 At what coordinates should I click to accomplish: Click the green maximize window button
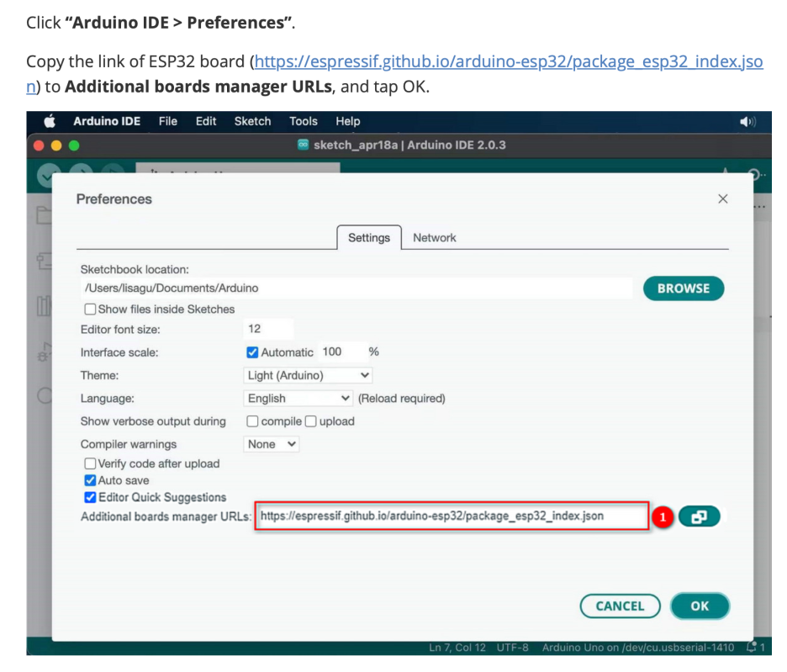[74, 146]
